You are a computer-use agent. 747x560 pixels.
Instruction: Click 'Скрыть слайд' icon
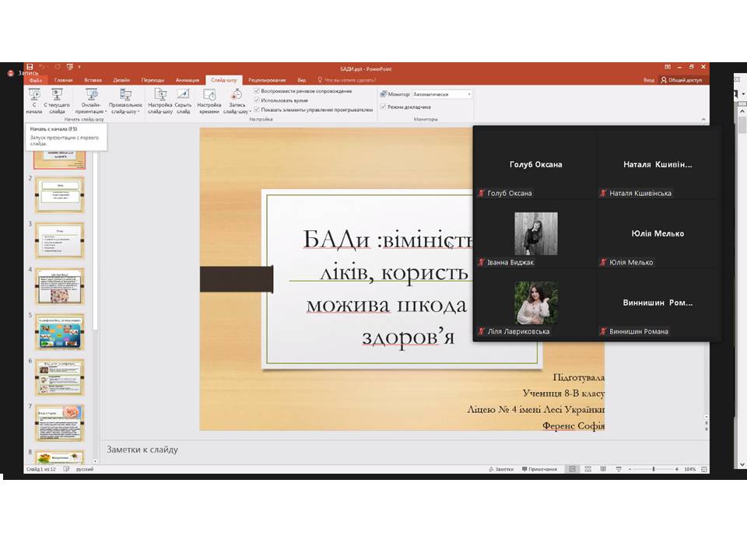pyautogui.click(x=183, y=95)
